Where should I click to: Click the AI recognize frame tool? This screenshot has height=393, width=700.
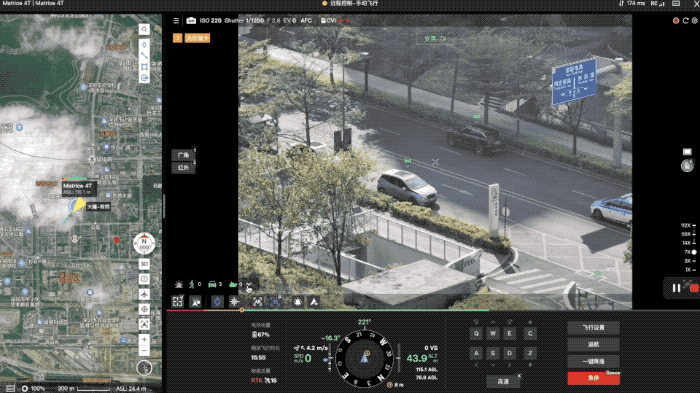(258, 302)
